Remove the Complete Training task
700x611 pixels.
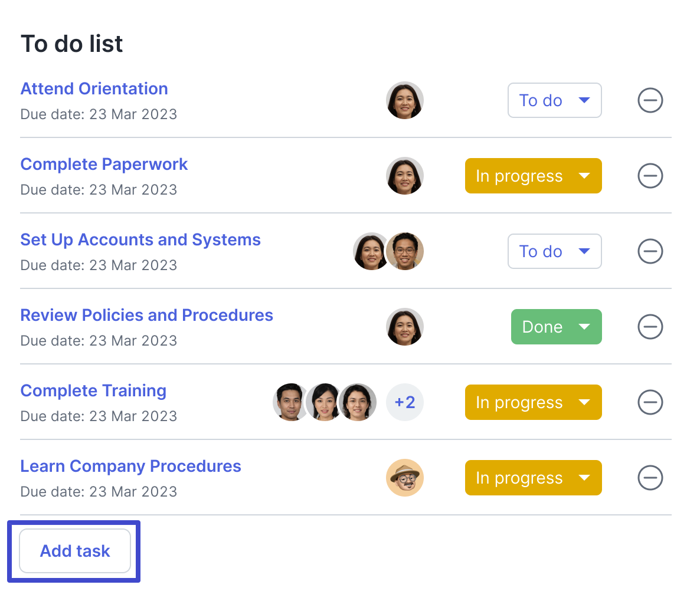pyautogui.click(x=650, y=402)
